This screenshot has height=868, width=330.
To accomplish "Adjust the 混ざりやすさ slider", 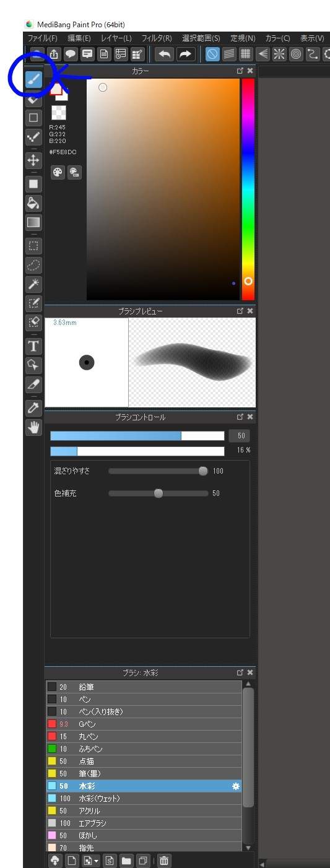I will click(158, 471).
